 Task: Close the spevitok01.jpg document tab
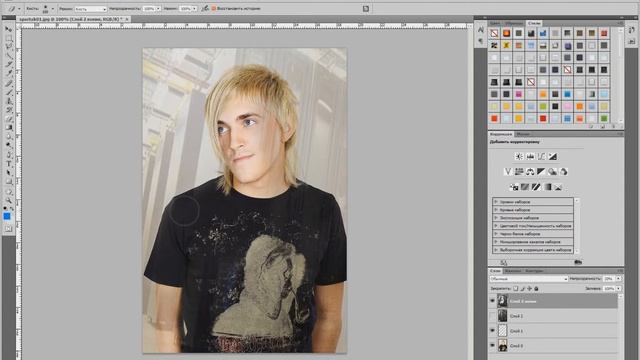pyautogui.click(x=127, y=19)
